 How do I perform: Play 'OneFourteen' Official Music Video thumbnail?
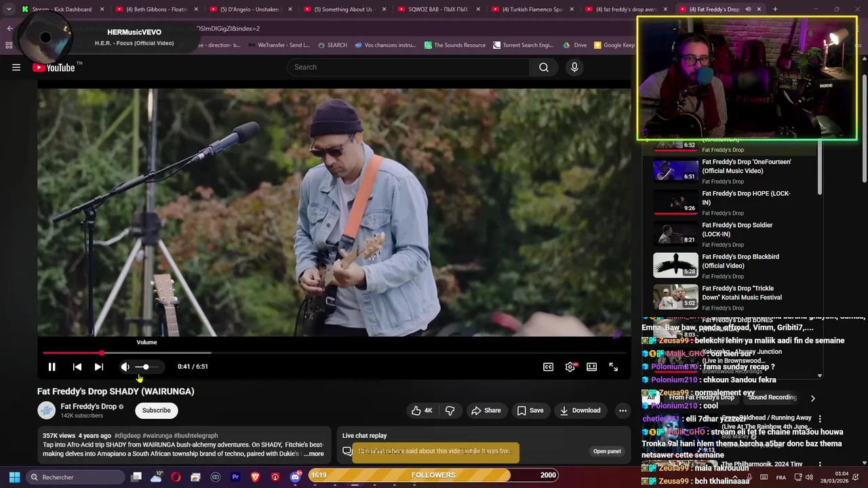[675, 171]
